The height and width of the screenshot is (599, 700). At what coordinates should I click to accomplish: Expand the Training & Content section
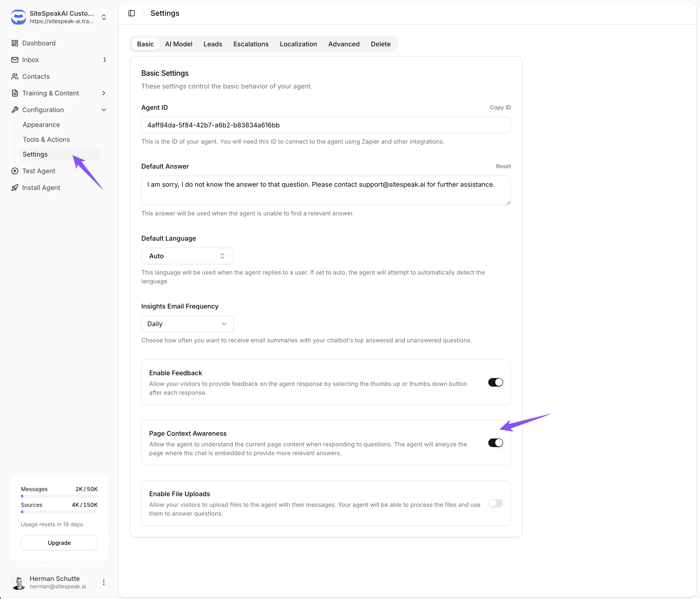pos(104,93)
